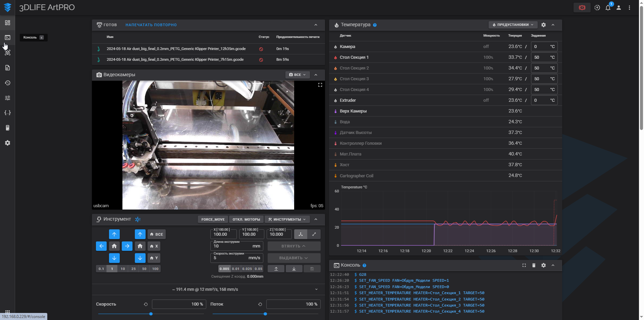644x320 pixels.
Task: Click НАПЕЧАТАТЬ ПОВТОРНО to reprint
Action: [x=151, y=25]
